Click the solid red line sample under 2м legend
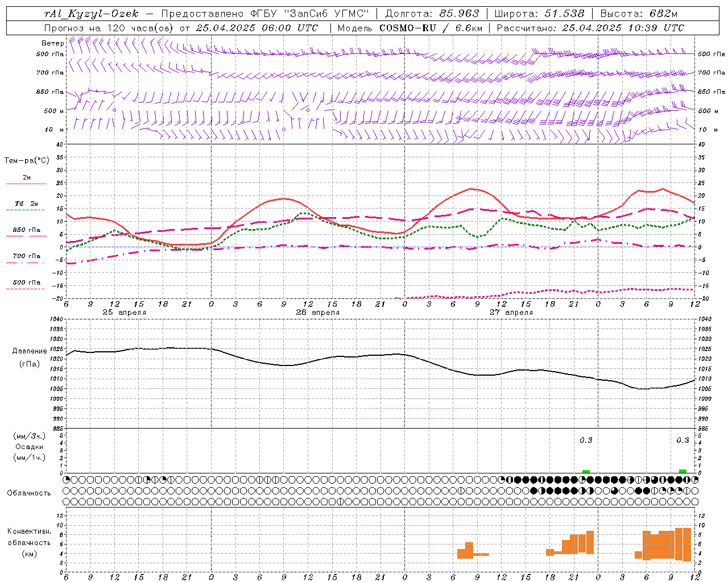This screenshot has width=728, height=582. [26, 184]
